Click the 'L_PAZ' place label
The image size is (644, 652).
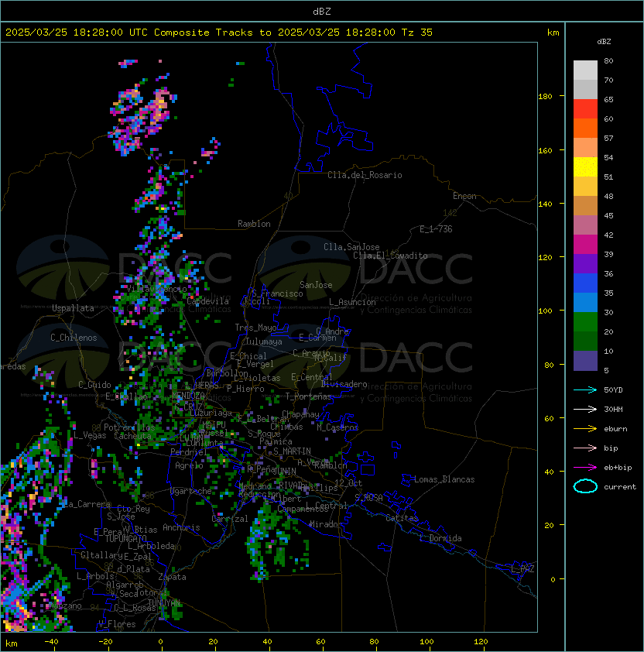522,569
